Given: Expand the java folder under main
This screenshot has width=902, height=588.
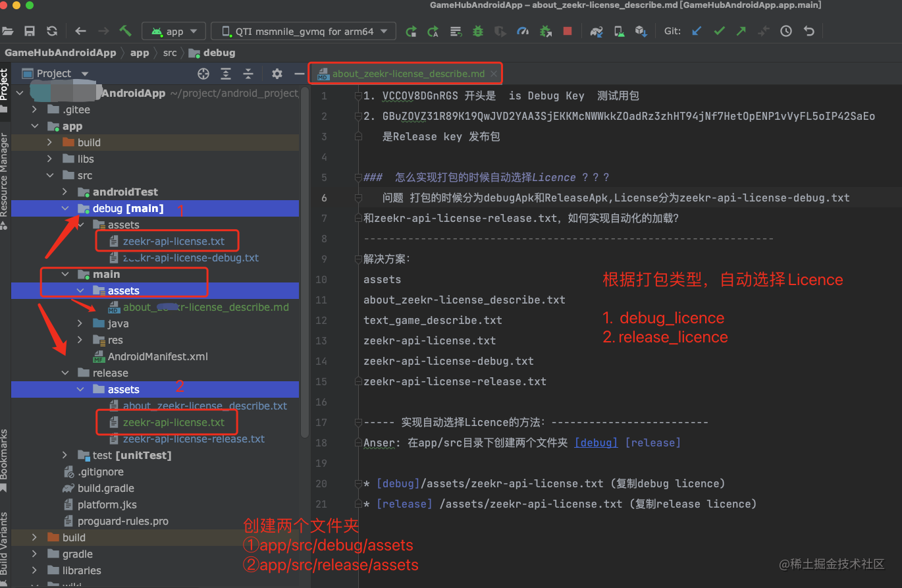Looking at the screenshot, I should [x=80, y=323].
